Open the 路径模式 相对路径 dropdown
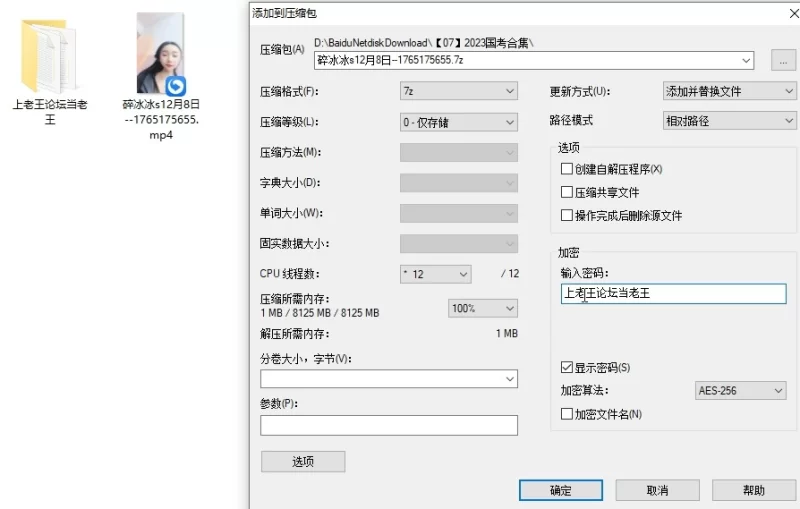800x509 pixels. coord(730,121)
